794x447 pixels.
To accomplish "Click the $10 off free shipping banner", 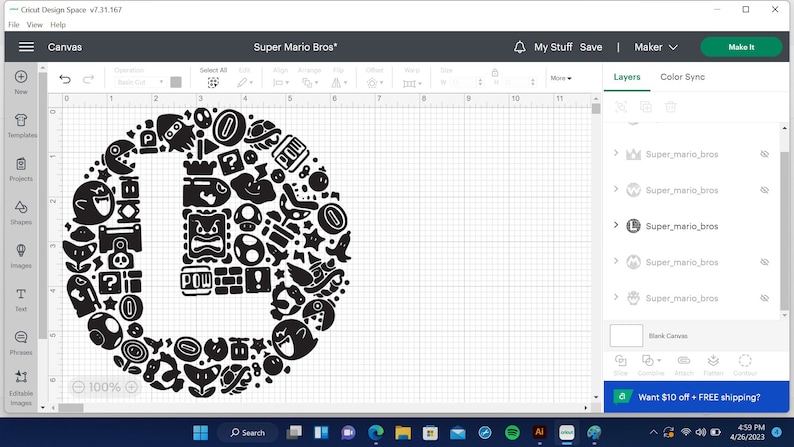I will tap(696, 397).
